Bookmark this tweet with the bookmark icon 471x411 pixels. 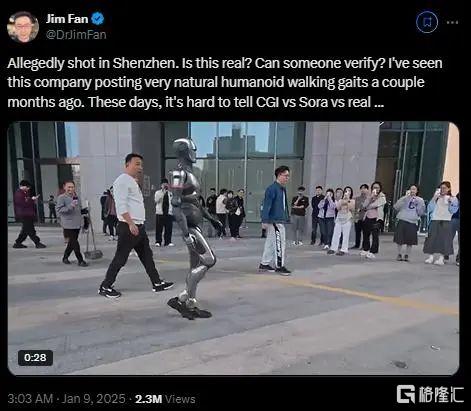pyautogui.click(x=427, y=22)
